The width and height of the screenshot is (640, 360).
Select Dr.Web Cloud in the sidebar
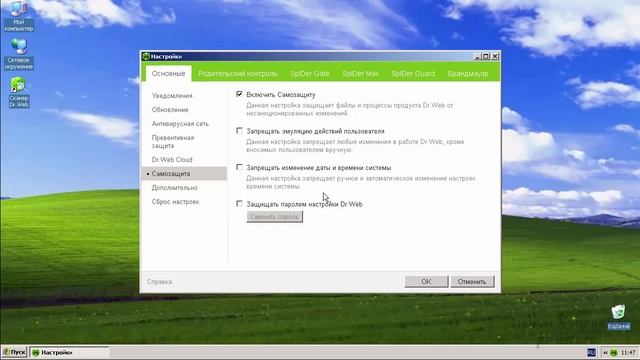(172, 160)
